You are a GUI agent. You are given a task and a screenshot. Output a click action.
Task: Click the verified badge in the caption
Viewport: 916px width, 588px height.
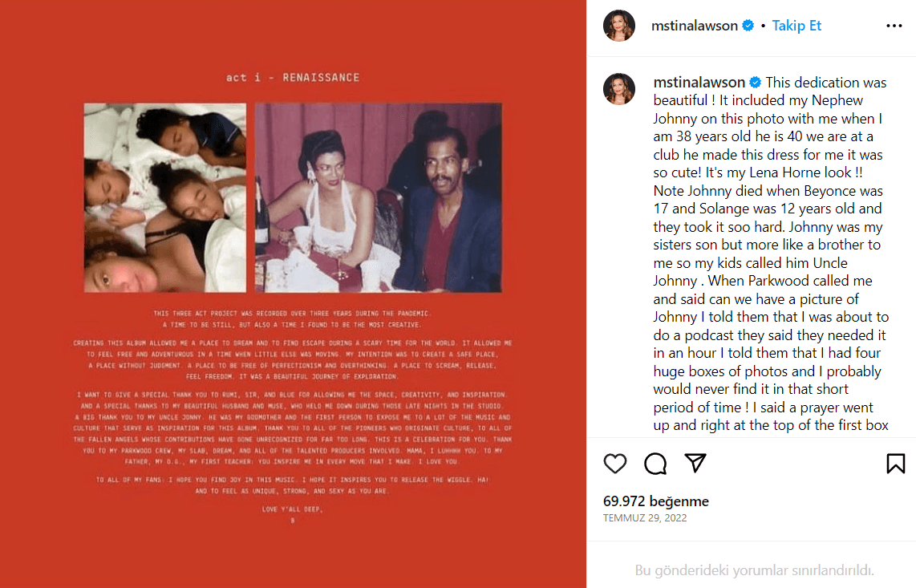(x=756, y=83)
